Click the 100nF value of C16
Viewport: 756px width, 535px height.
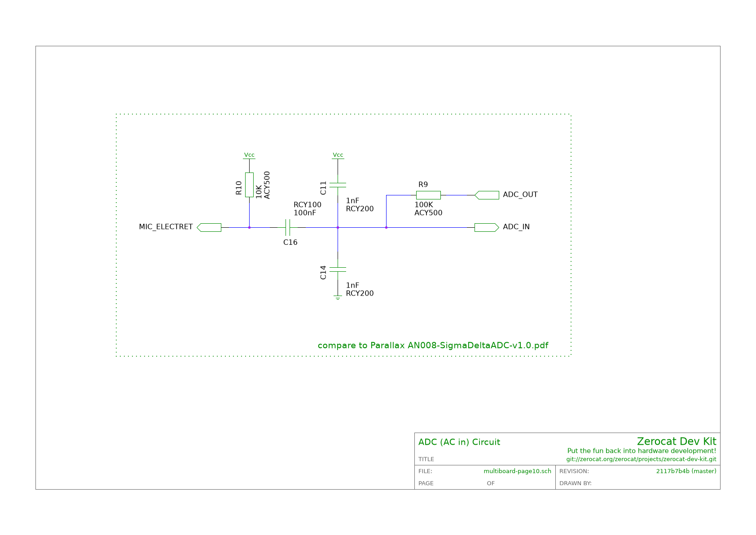pyautogui.click(x=305, y=213)
